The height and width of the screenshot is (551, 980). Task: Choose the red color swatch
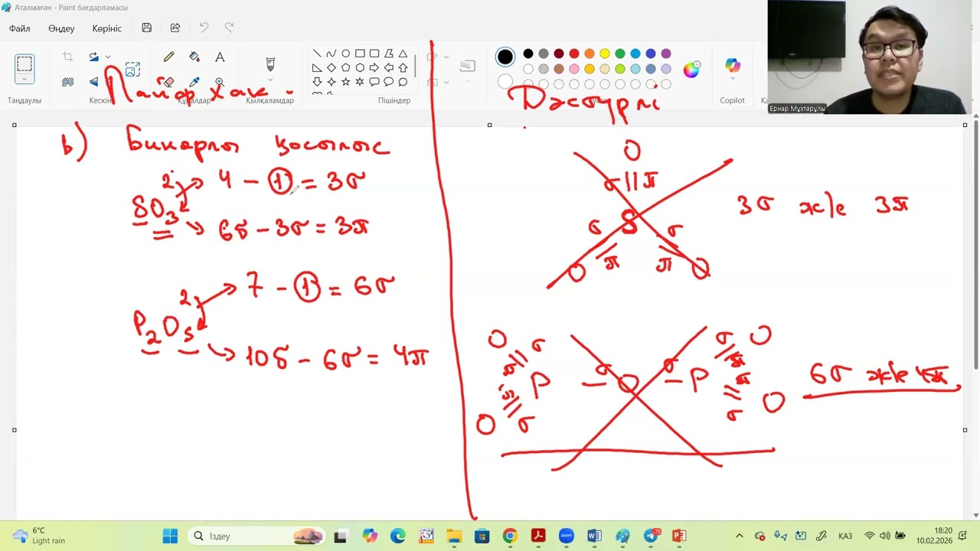click(x=574, y=54)
